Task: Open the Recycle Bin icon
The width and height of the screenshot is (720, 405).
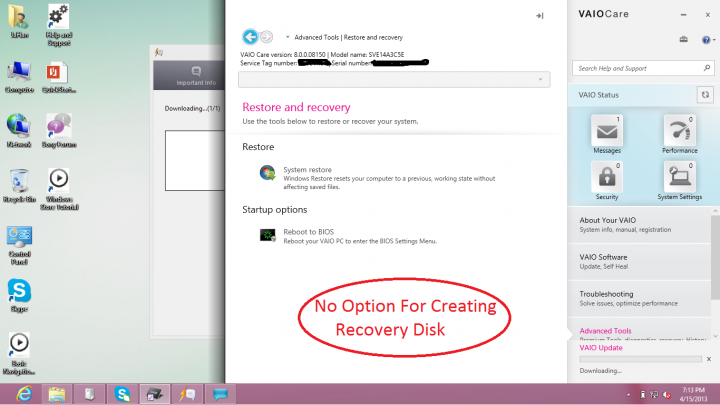Action: tap(19, 186)
